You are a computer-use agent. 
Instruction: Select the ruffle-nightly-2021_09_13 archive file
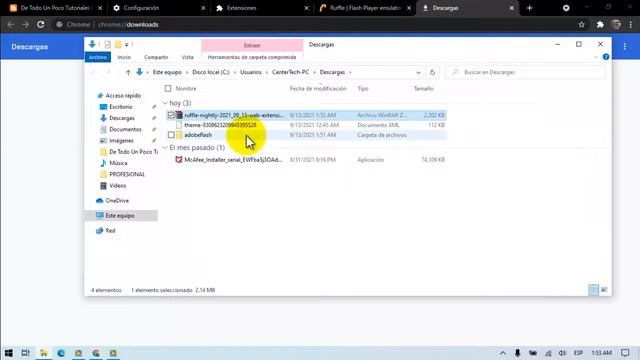233,115
